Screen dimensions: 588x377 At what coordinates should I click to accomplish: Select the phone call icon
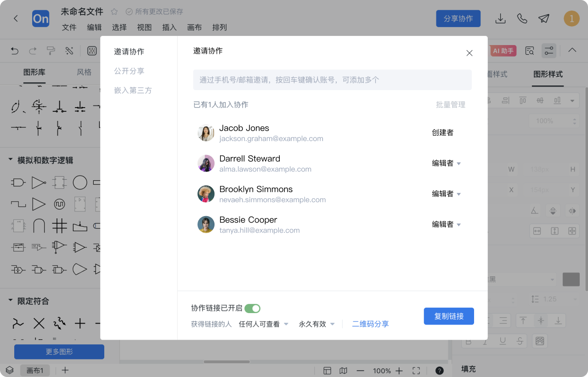pos(522,19)
